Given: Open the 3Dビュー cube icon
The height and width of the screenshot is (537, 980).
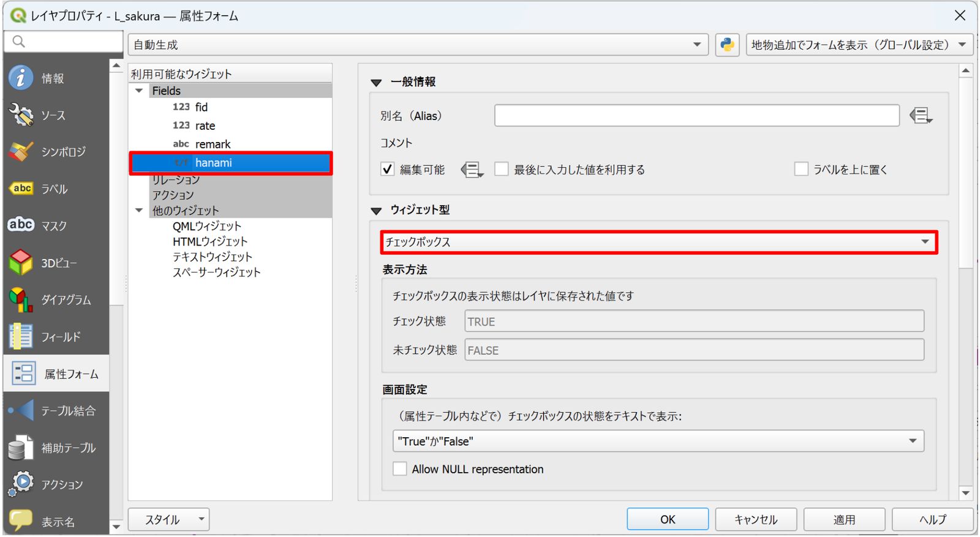Looking at the screenshot, I should [x=21, y=262].
